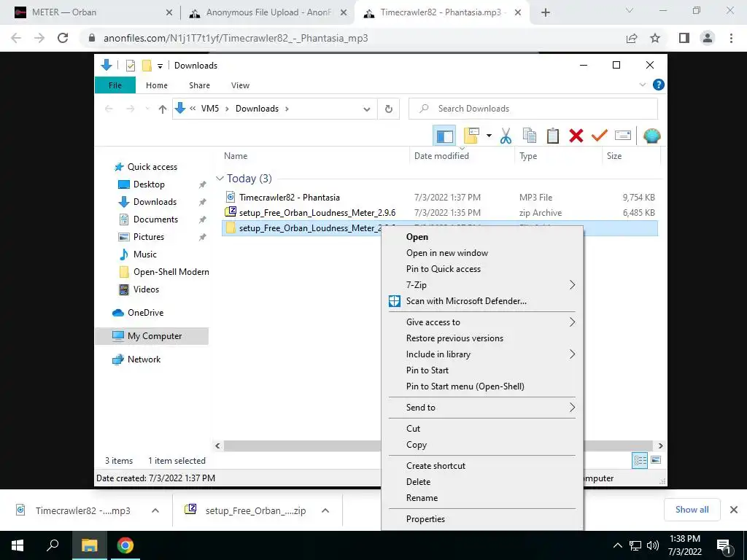Click quick access New folder icon in title bar
The width and height of the screenshot is (747, 560).
click(x=147, y=65)
